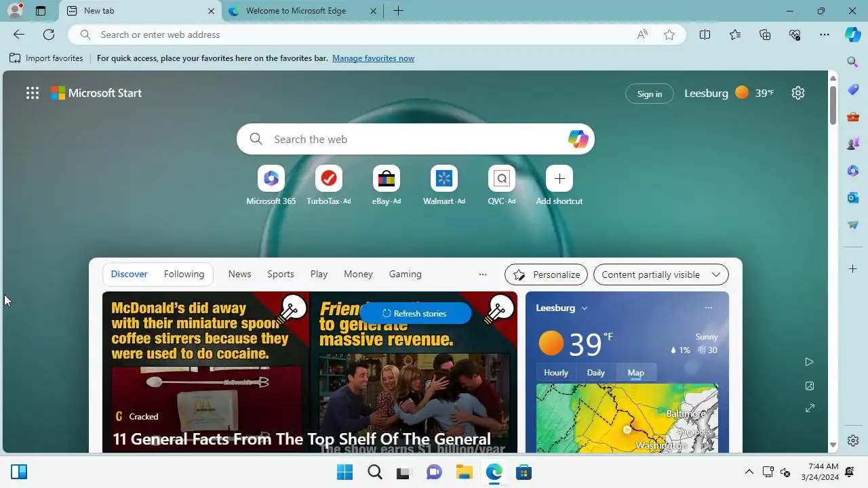The width and height of the screenshot is (868, 488).
Task: Play the background video with play icon
Action: [809, 362]
